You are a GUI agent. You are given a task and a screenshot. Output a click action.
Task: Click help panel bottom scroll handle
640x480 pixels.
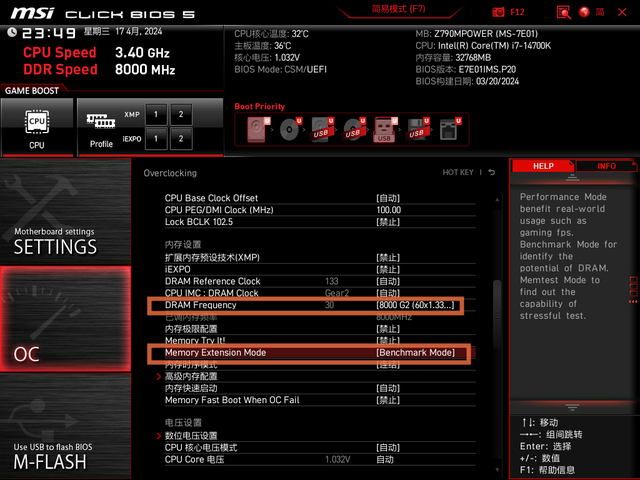click(572, 407)
